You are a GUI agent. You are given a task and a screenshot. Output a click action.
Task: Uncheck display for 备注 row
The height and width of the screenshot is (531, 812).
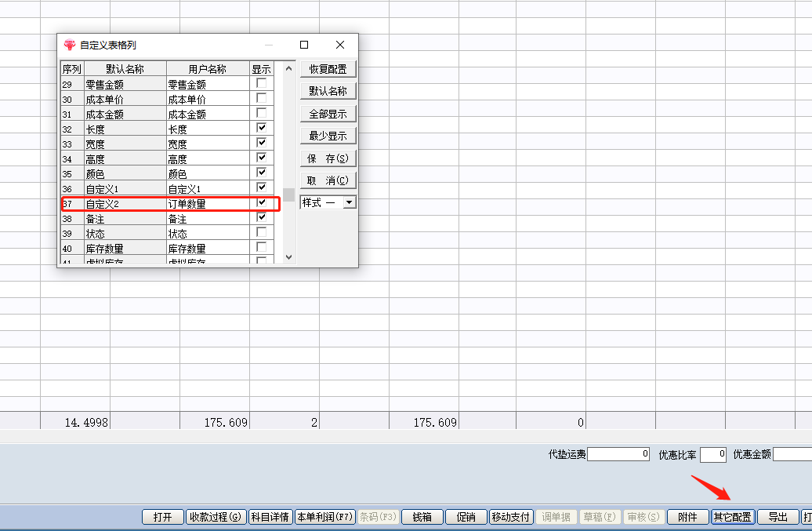click(x=262, y=217)
